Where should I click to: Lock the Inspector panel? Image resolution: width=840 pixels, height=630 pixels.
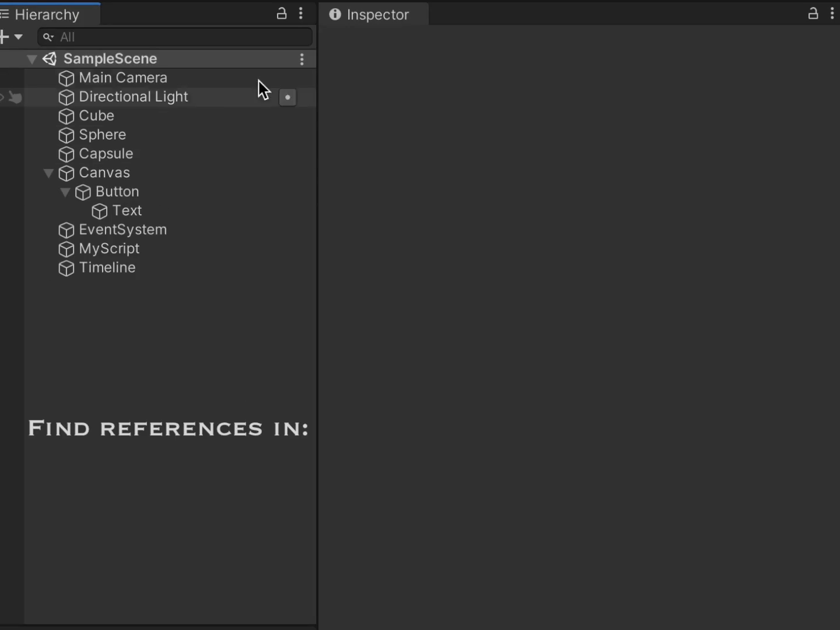coord(813,13)
